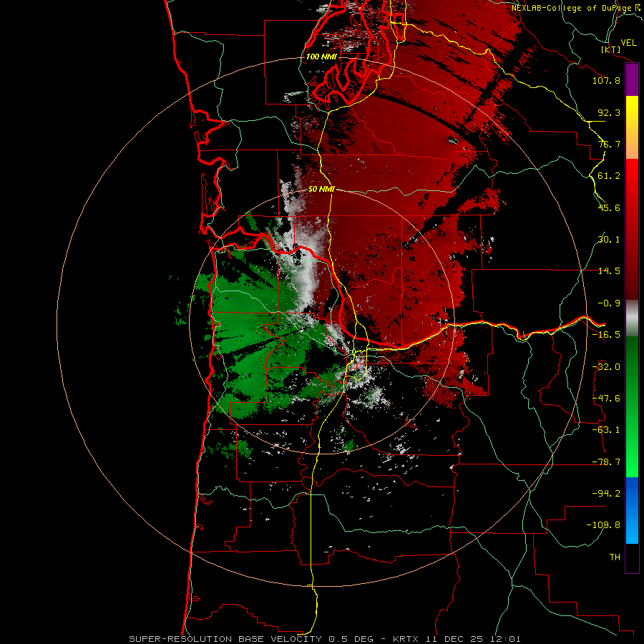The image size is (644, 644).
Task: Click the yellow-orange segment of the color bar
Action: pos(632,127)
